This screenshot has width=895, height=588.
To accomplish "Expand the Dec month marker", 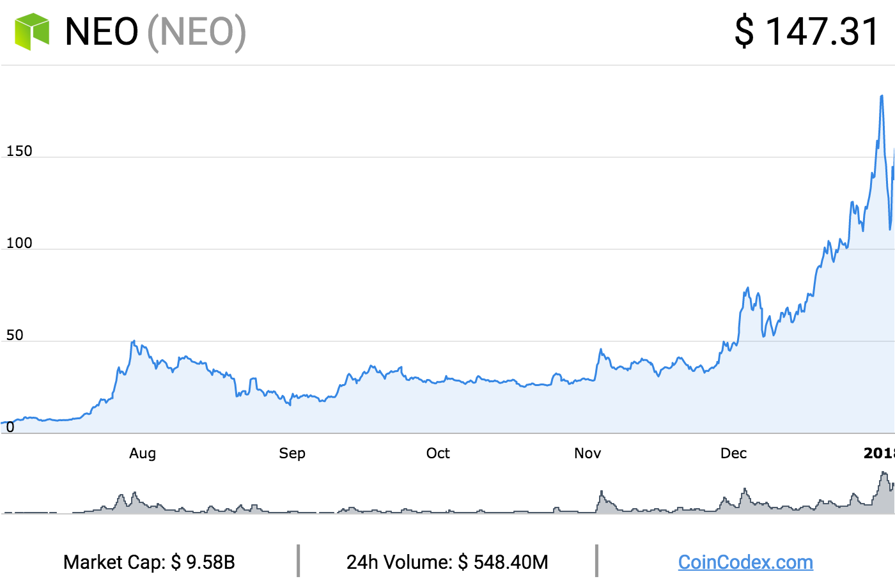I will pyautogui.click(x=734, y=453).
